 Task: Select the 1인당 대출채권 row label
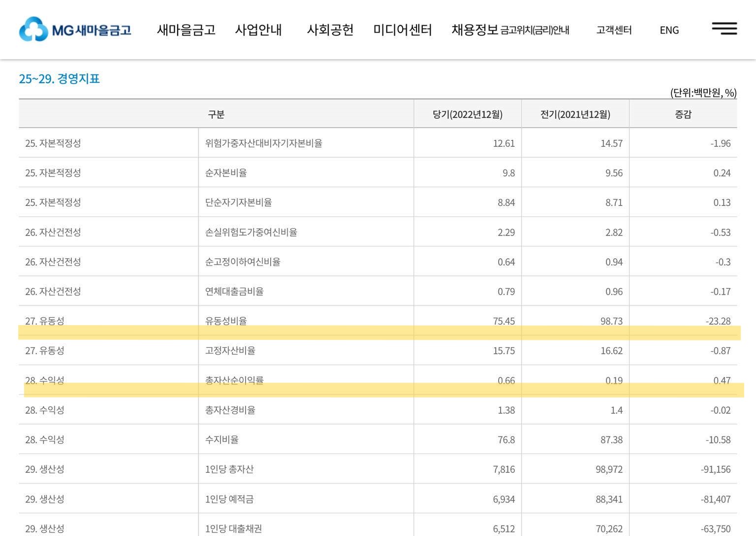tap(233, 529)
